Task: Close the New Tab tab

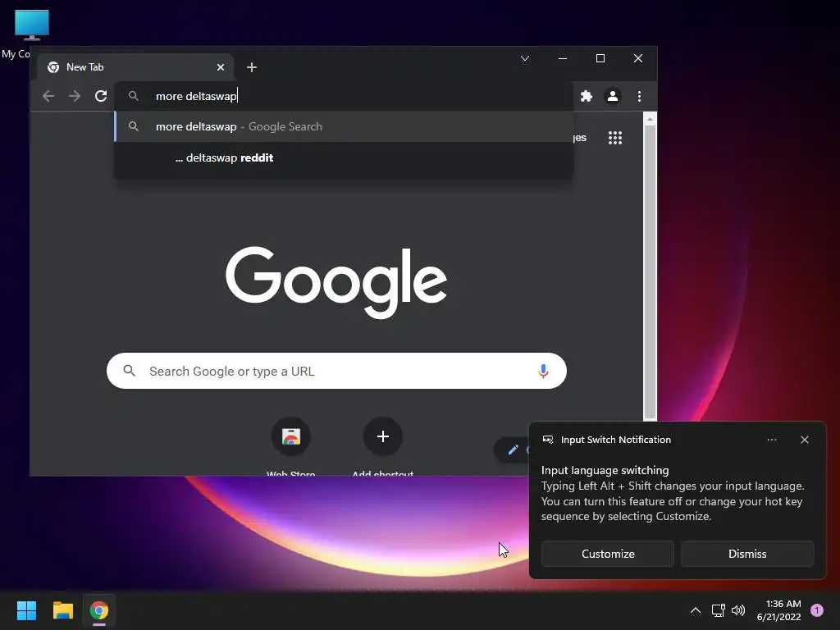Action: coord(220,67)
